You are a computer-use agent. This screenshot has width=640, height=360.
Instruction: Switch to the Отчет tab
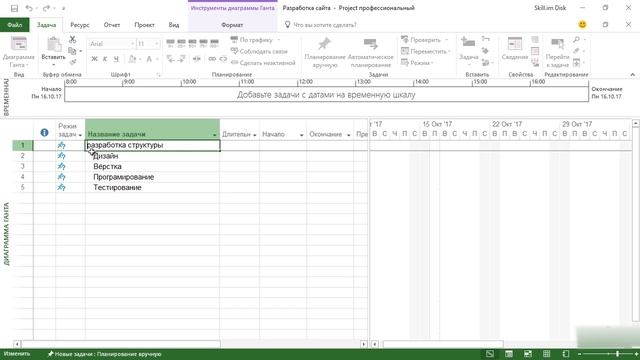click(112, 25)
